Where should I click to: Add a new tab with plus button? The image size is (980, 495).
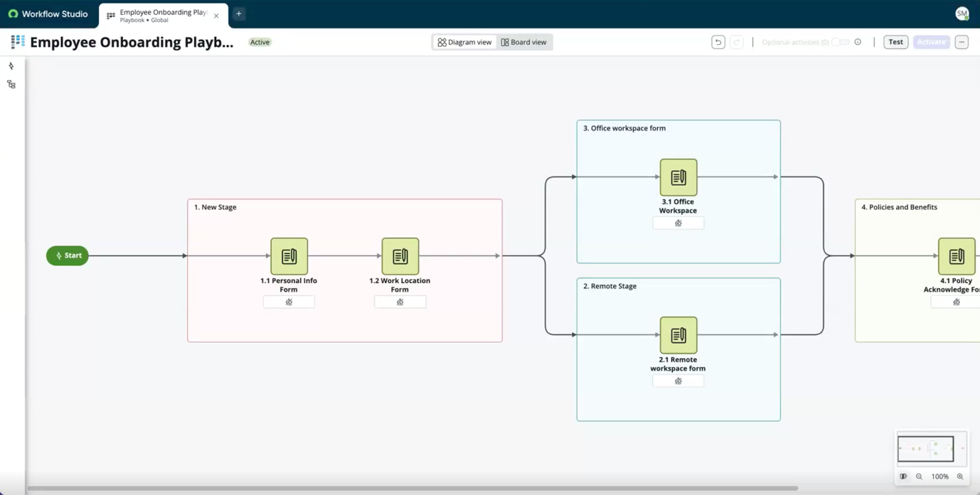point(239,14)
